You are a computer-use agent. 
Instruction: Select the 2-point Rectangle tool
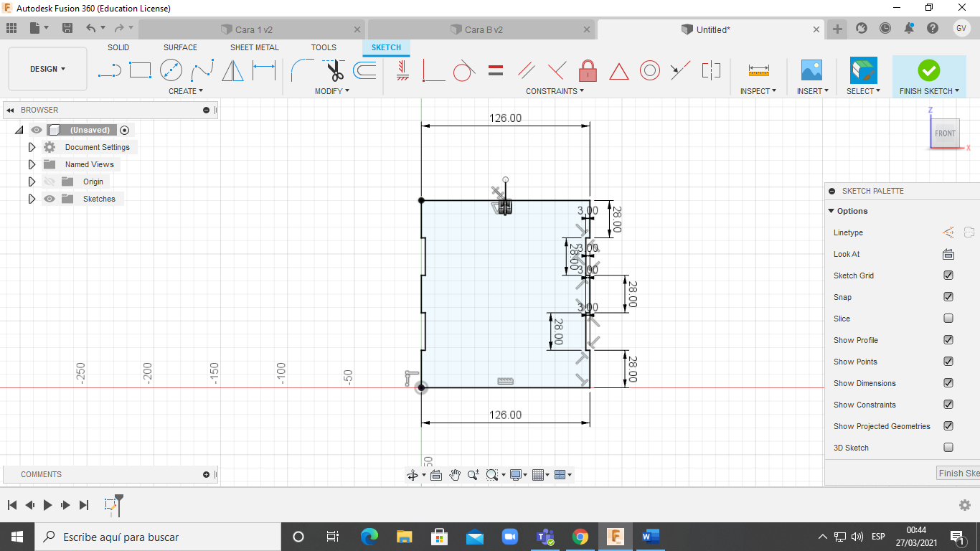coord(140,70)
